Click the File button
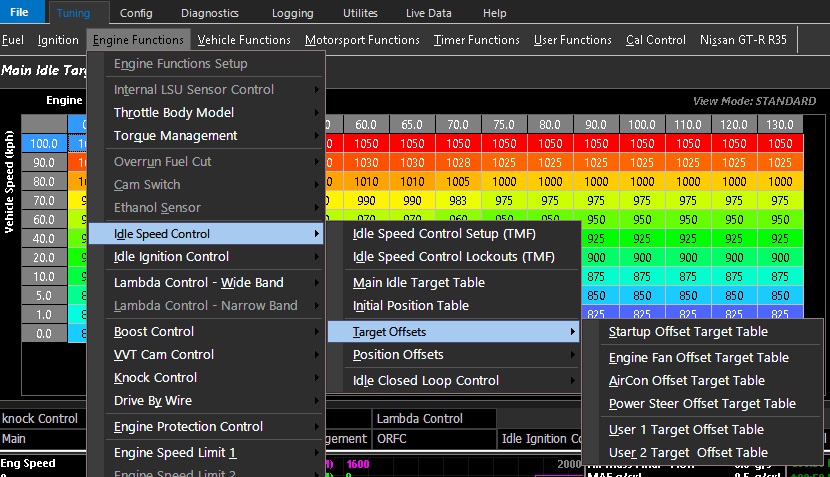 click(x=20, y=13)
